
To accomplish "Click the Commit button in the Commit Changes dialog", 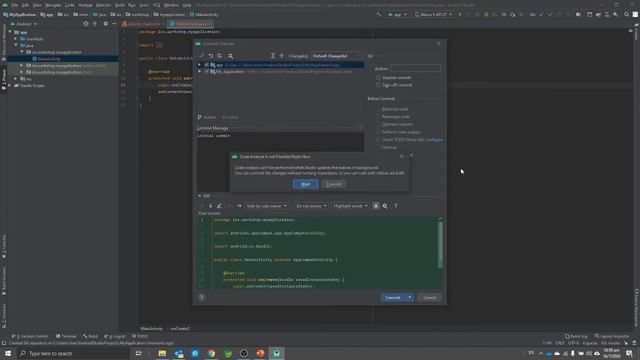I will (x=393, y=298).
